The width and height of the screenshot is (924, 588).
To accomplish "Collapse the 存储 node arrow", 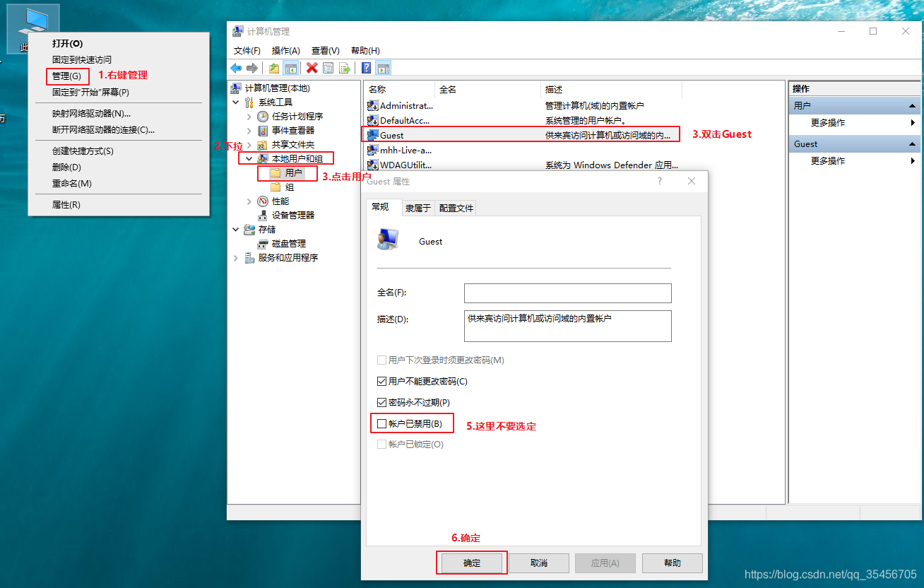I will pyautogui.click(x=236, y=230).
